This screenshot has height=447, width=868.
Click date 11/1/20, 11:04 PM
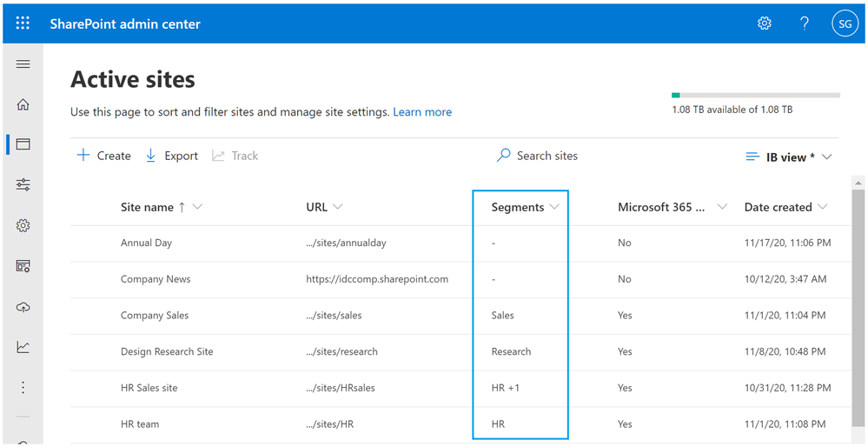[x=785, y=315]
